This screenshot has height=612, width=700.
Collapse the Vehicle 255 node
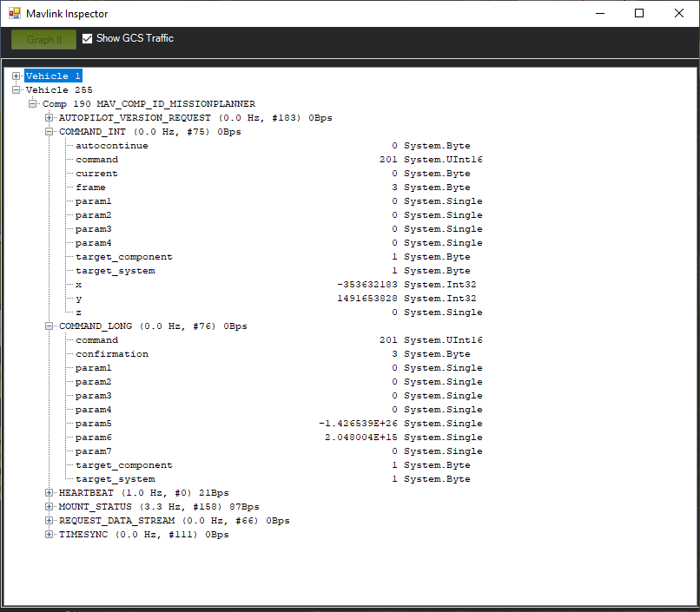17,89
